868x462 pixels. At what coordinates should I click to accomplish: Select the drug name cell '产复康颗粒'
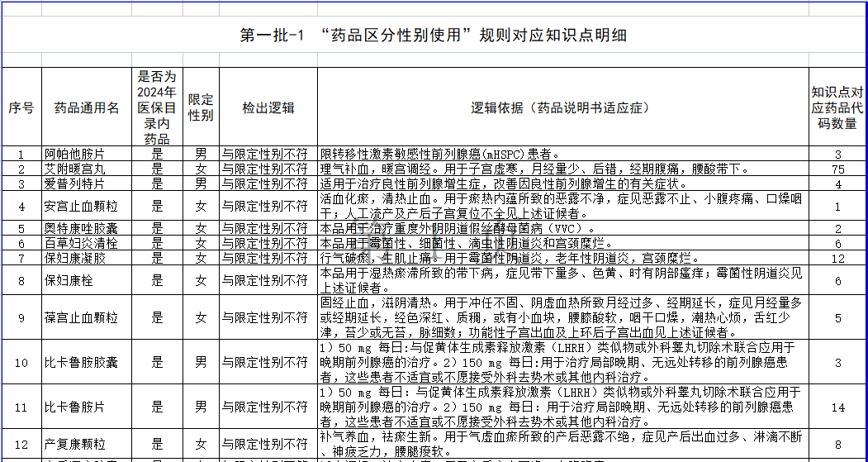tap(87, 444)
